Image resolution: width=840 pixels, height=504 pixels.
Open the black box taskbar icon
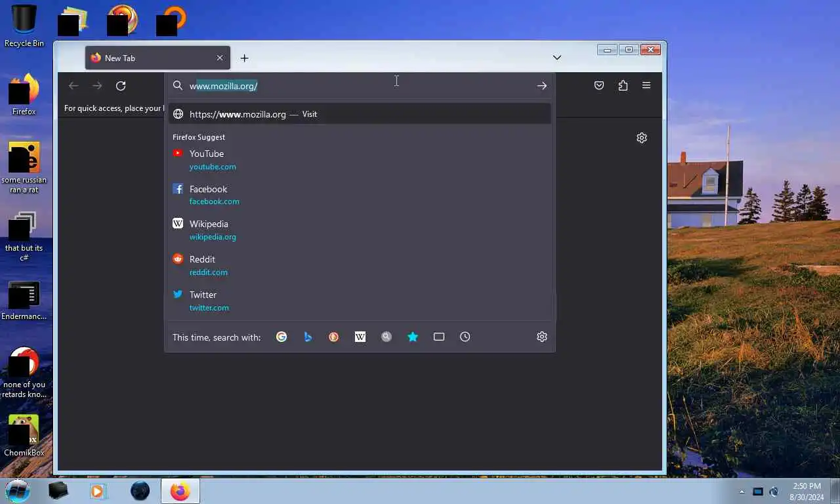(58, 491)
